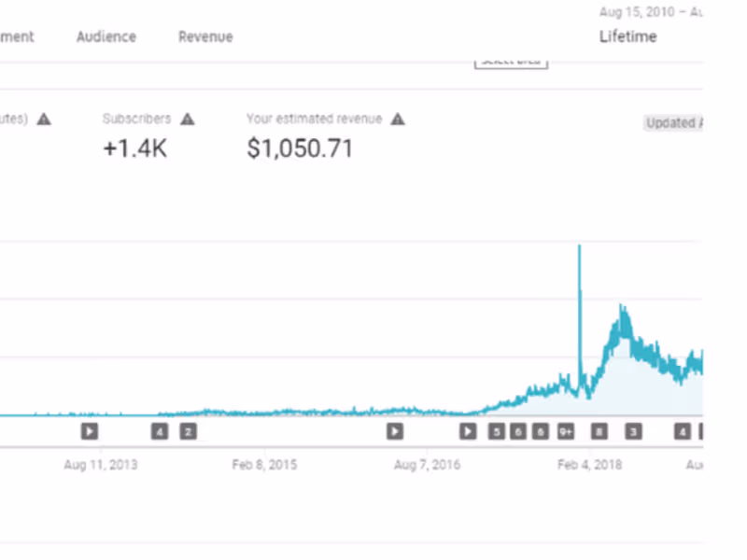The image size is (747, 560).
Task: Open the marker labeled 4 near Feb 2015
Action: click(161, 431)
